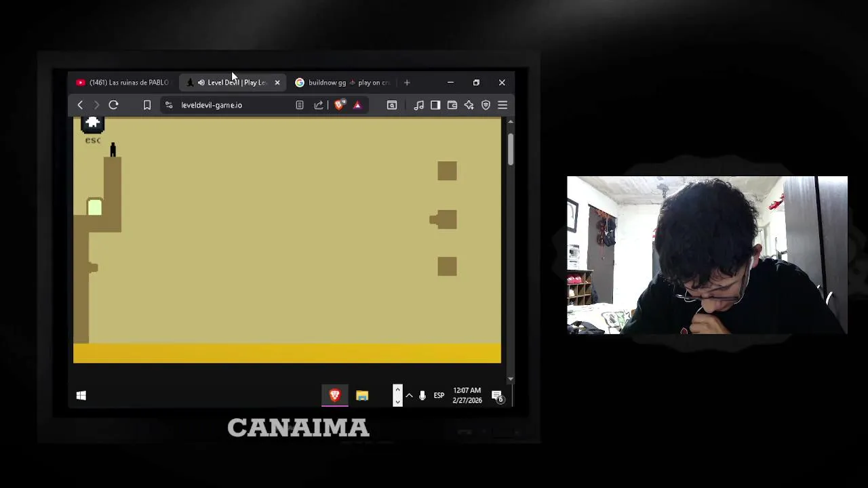Open the browser hamburger menu
This screenshot has width=868, height=488.
tap(502, 105)
